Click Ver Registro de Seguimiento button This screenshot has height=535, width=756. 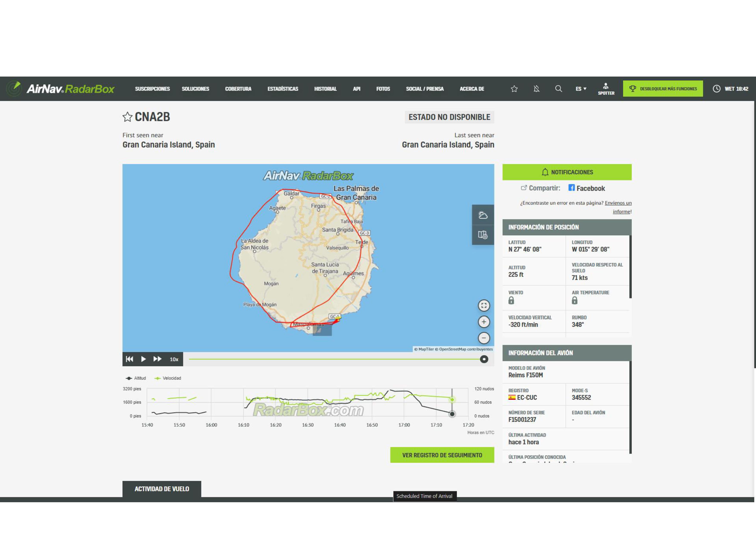pos(442,455)
